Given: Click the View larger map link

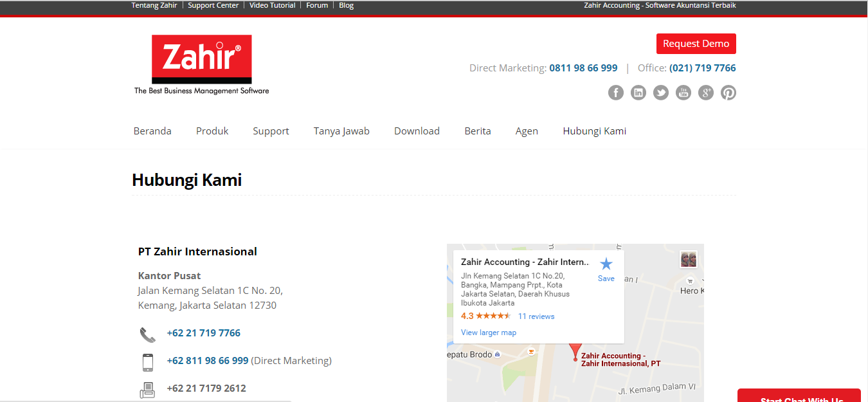Looking at the screenshot, I should click(489, 333).
